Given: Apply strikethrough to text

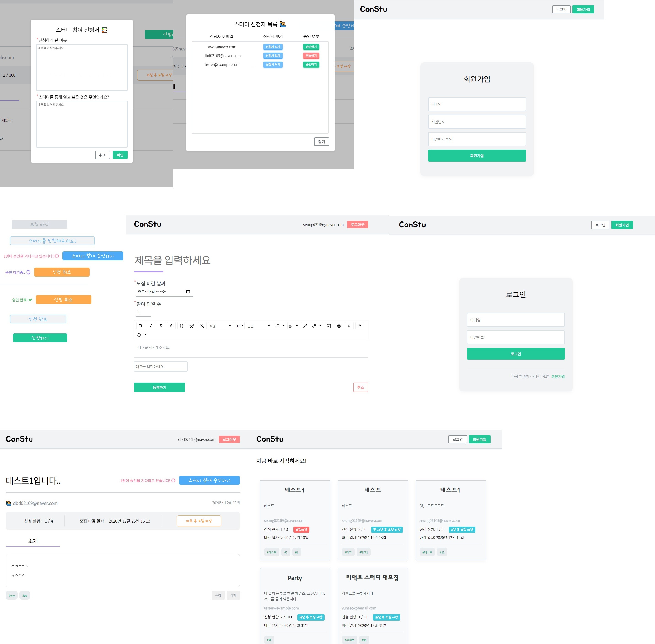Looking at the screenshot, I should [172, 326].
